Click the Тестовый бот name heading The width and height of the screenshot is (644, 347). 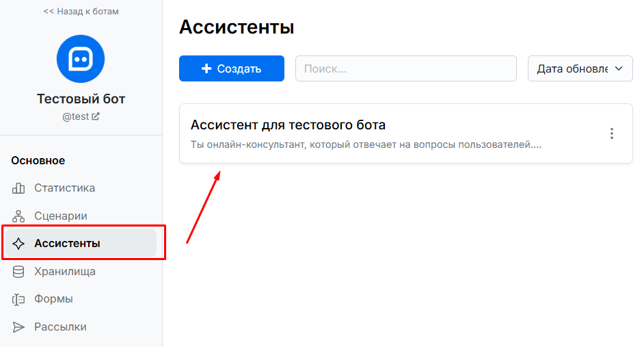[x=81, y=99]
